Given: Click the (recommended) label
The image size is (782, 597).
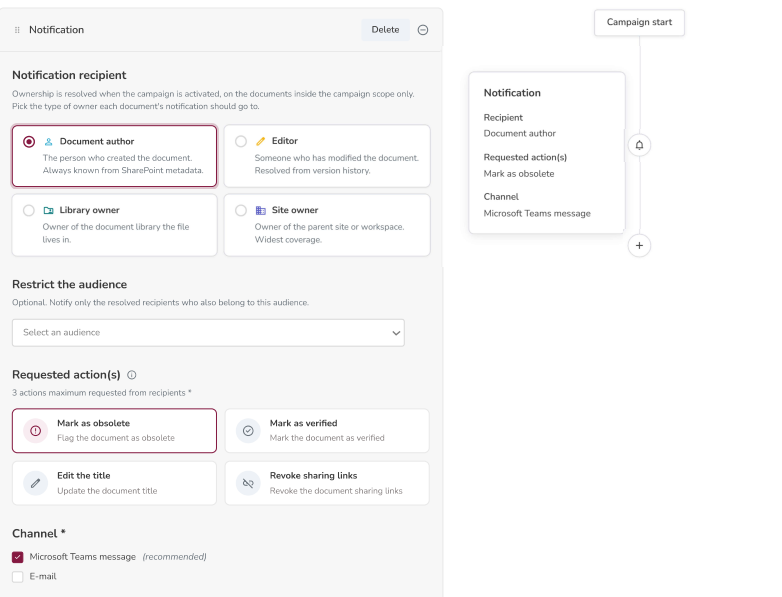Looking at the screenshot, I should (175, 557).
